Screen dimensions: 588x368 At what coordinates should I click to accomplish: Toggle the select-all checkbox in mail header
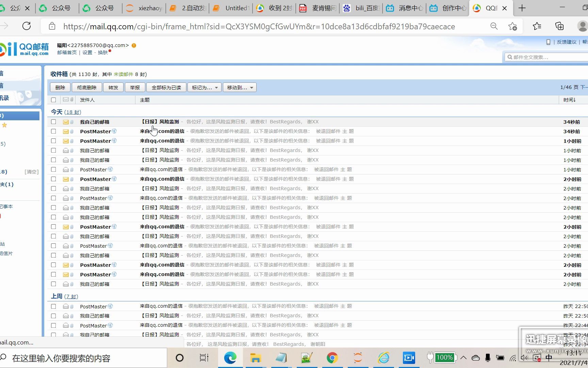point(53,100)
